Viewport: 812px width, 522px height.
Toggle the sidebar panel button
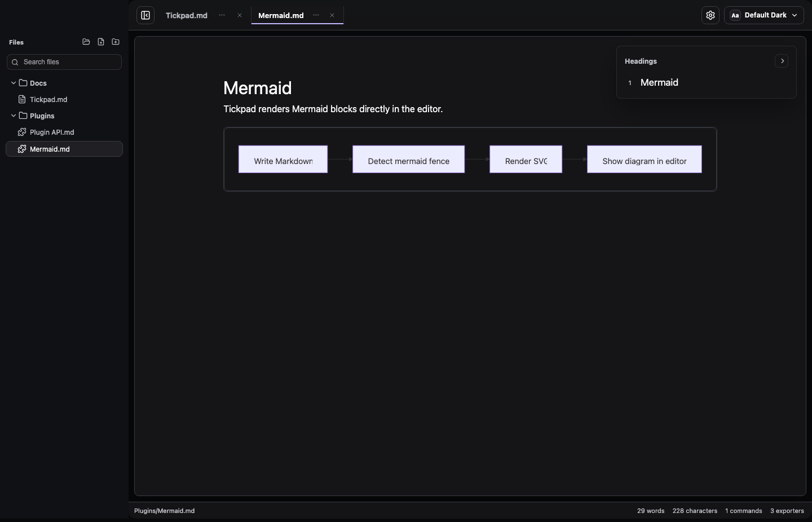[145, 15]
